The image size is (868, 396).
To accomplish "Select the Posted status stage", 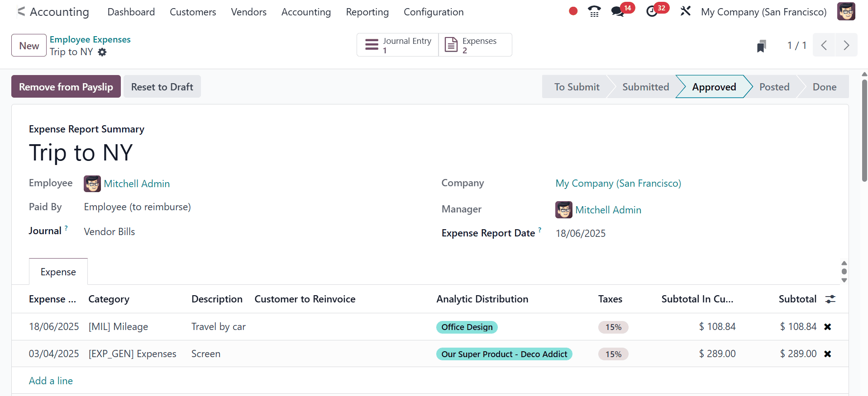I will point(774,87).
